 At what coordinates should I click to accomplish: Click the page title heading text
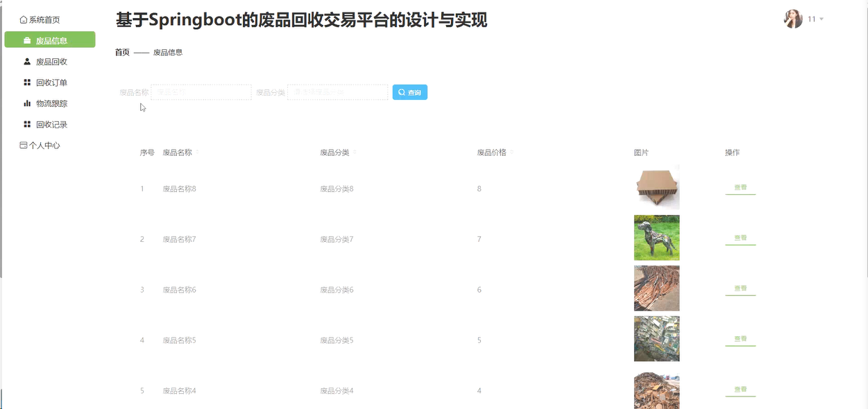pos(301,20)
